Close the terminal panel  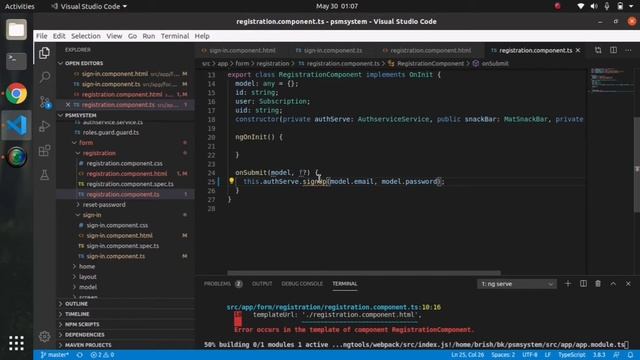tap(628, 284)
